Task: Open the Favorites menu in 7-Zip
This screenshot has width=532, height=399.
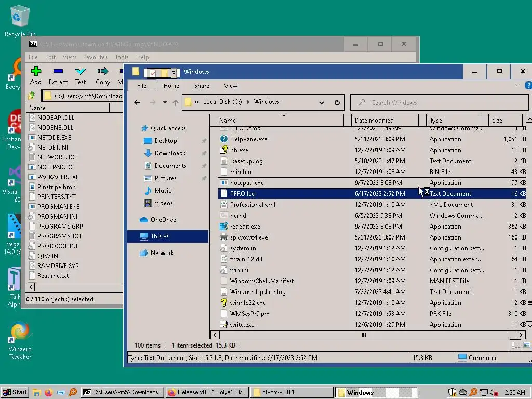Action: point(95,57)
